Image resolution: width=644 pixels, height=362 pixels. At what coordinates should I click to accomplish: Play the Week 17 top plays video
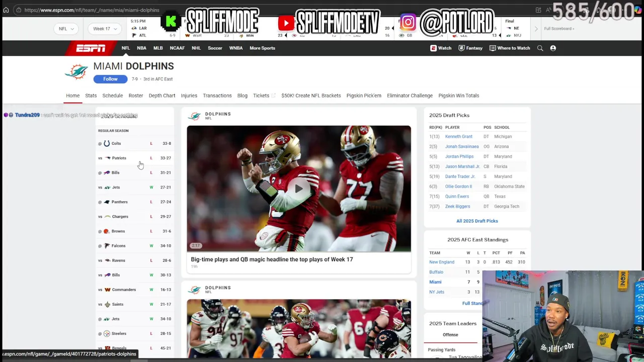coord(299,189)
